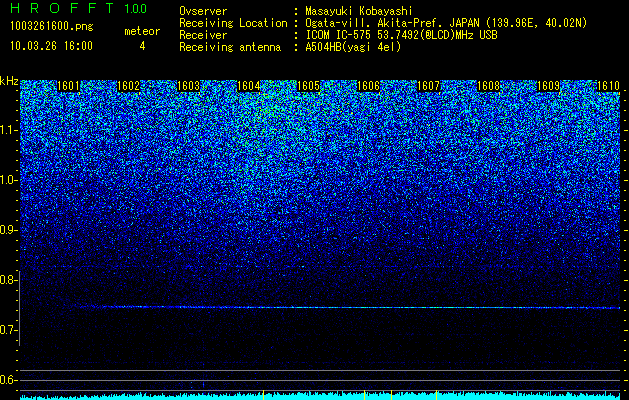Screen dimensions: 629x400
Task: Click the yellow meteor marker below the 1604 label
Action: pyautogui.click(x=263, y=395)
